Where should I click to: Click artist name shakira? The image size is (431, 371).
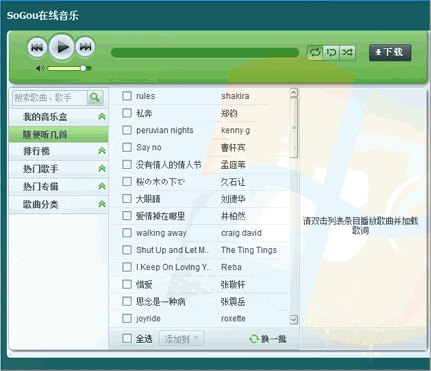(235, 96)
